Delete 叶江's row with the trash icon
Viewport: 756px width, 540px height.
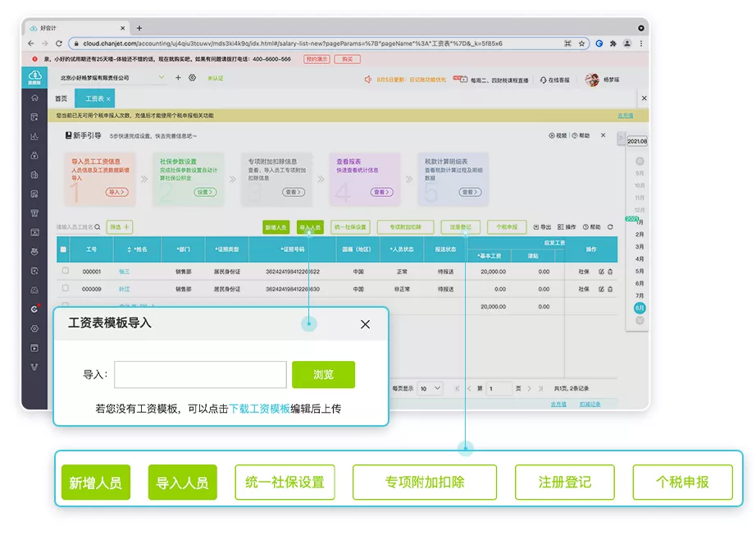point(610,290)
